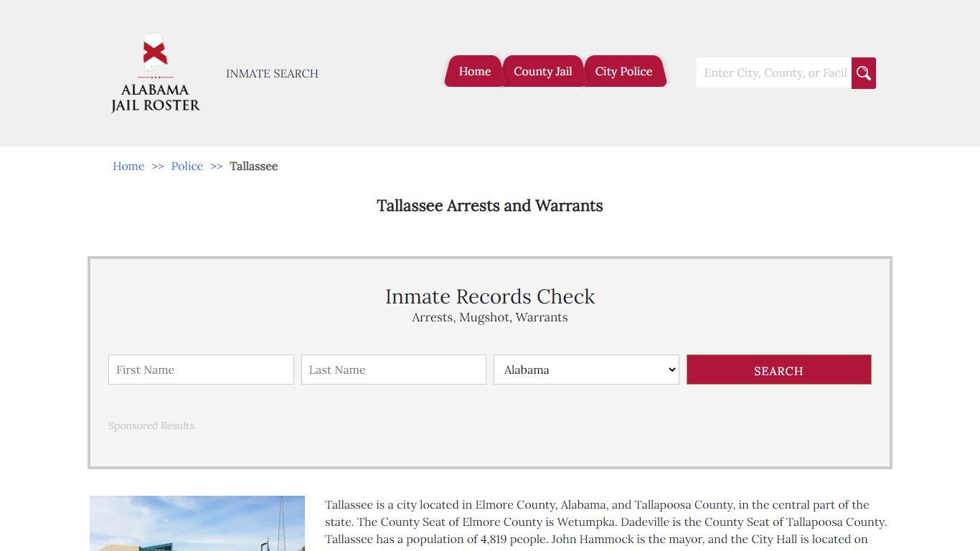Screen dimensions: 980x551
Task: Follow the Home breadcrumb link
Action: pyautogui.click(x=128, y=166)
